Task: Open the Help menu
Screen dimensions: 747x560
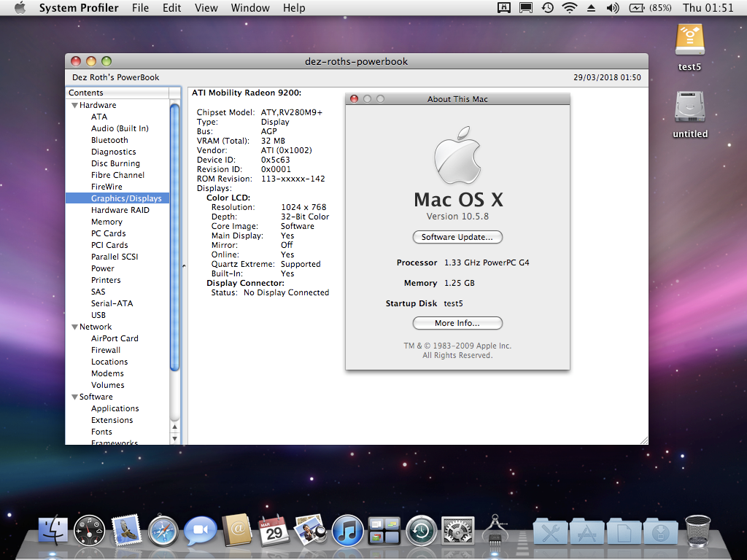Action: pos(294,8)
